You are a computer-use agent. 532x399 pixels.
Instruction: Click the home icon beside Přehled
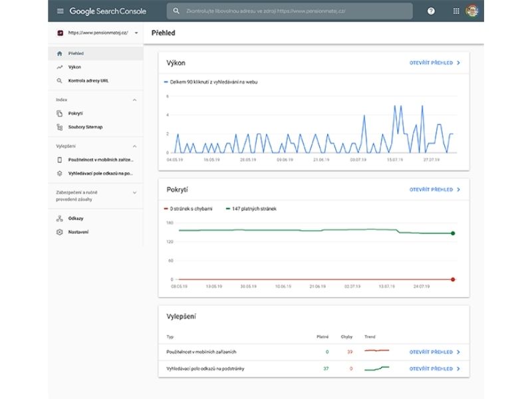click(x=60, y=53)
